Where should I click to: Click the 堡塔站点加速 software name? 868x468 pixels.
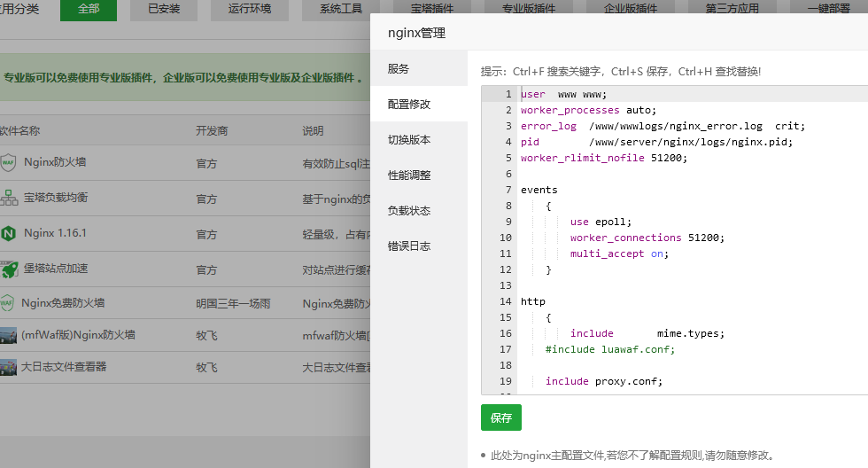click(55, 269)
